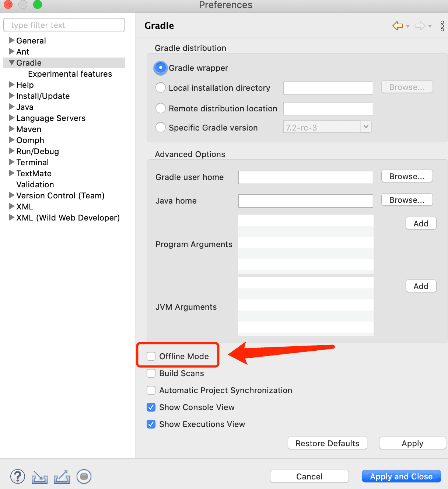Click the Java home text field

pyautogui.click(x=306, y=201)
